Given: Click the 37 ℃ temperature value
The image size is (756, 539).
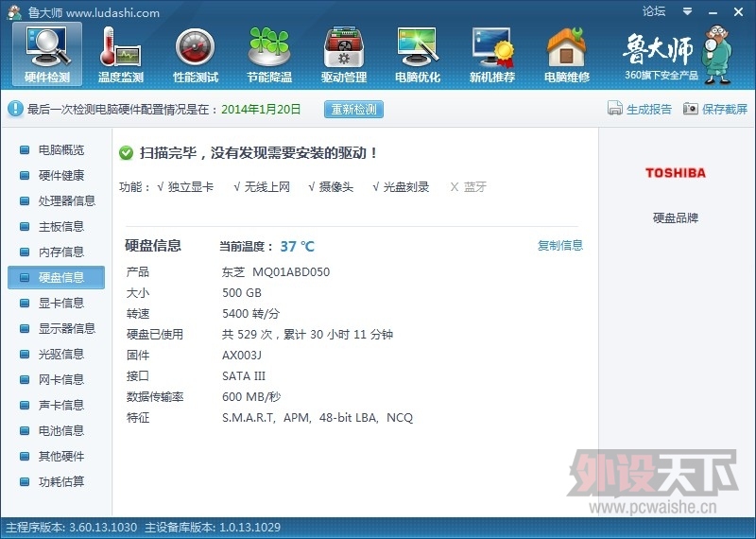Looking at the screenshot, I should [297, 247].
